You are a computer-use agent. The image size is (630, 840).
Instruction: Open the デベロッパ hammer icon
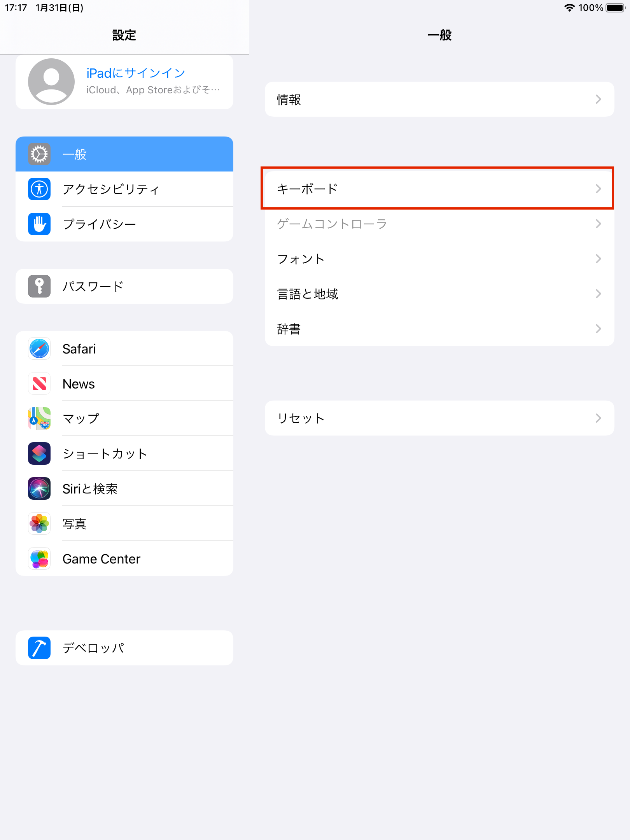[39, 648]
